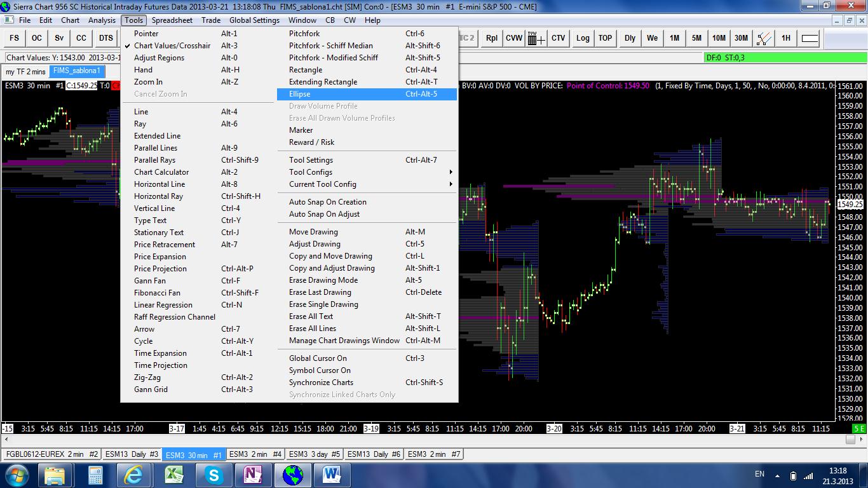Viewport: 868px width, 488px height.
Task: Enable Global Cursor On option
Action: (318, 358)
